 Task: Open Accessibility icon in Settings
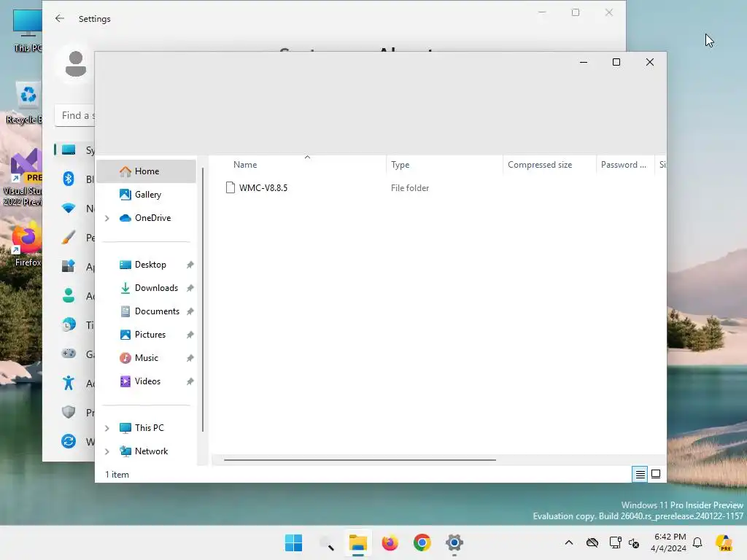(69, 383)
